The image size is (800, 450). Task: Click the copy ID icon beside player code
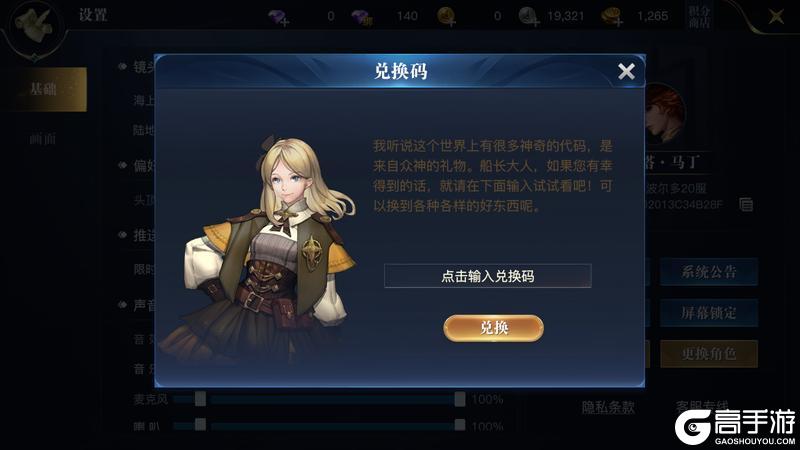(x=746, y=205)
